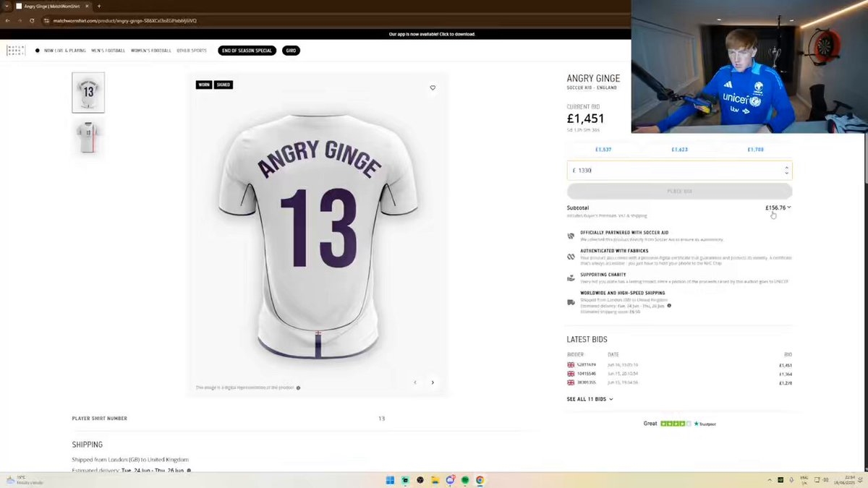This screenshot has width=868, height=488.
Task: Click info icon next to estimated delivery in sidebar
Action: pyautogui.click(x=669, y=306)
